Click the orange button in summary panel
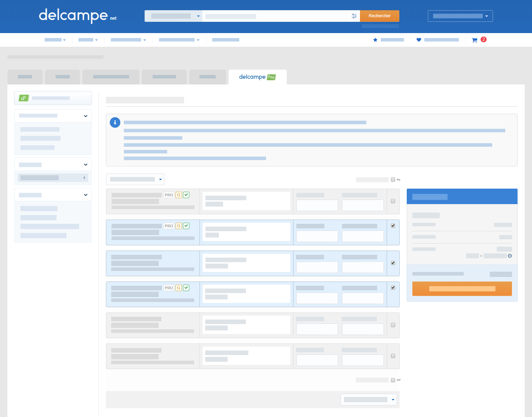Viewport: 532px width, 417px height. tap(462, 289)
